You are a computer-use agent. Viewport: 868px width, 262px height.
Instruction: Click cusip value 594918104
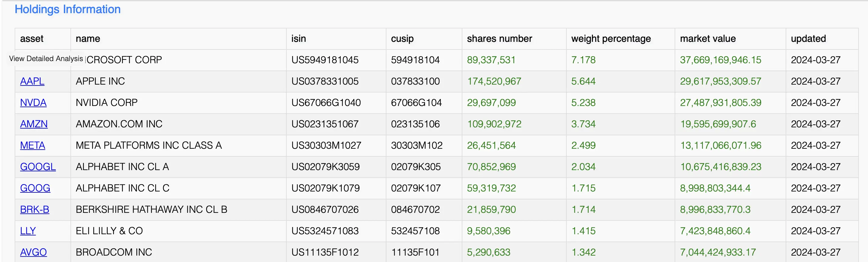415,60
